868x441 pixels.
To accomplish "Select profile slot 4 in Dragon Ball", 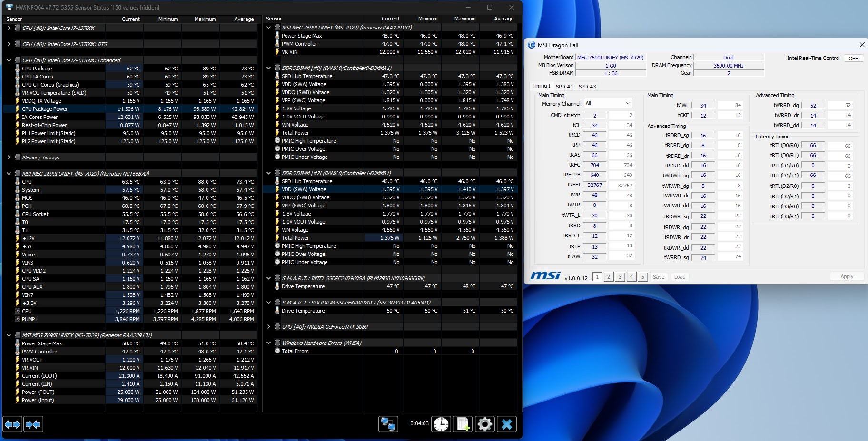I will point(631,277).
